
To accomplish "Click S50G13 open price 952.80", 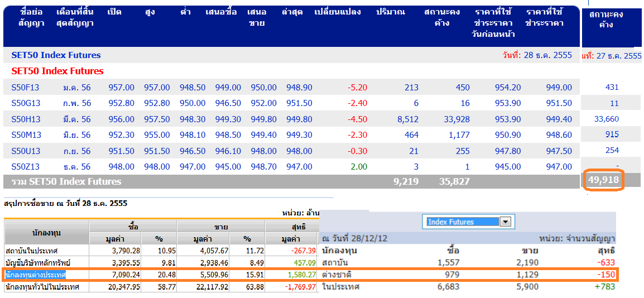I will (x=122, y=103).
